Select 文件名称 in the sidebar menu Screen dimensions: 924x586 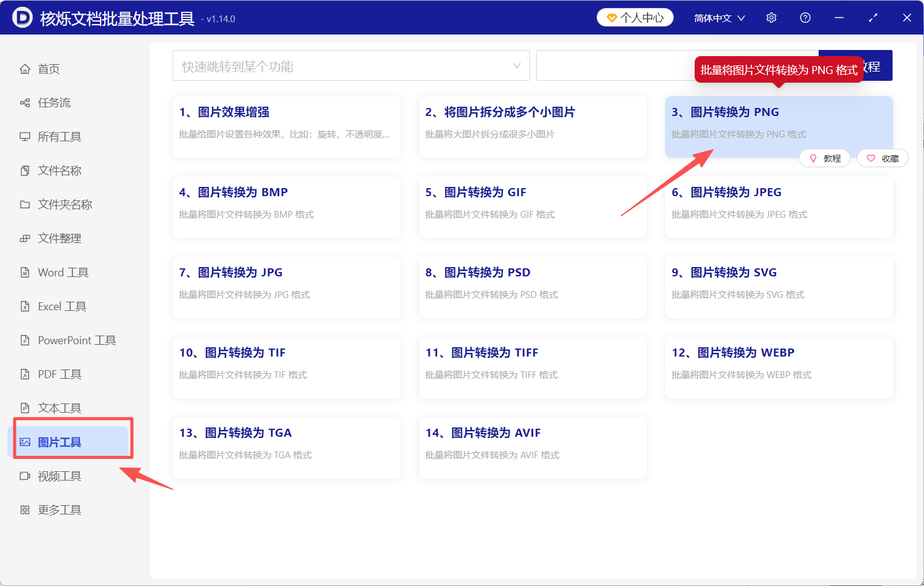click(59, 170)
